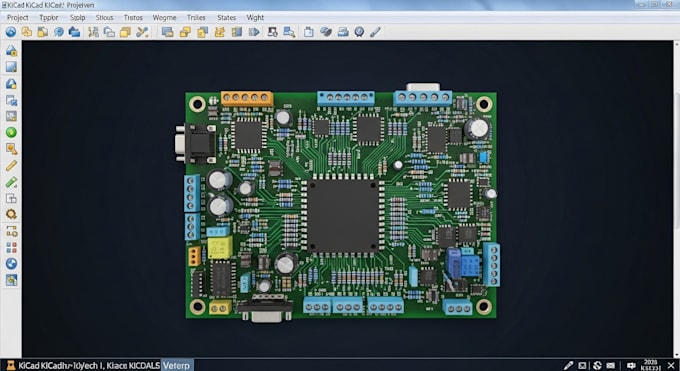Open the Tppbr menu
The width and height of the screenshot is (680, 371).
coord(49,17)
